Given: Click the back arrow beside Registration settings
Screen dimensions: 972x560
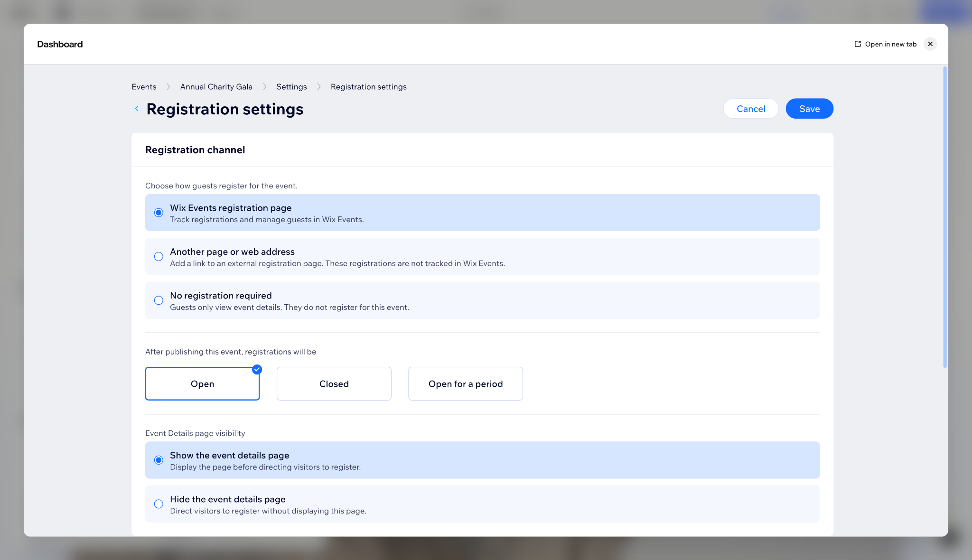Looking at the screenshot, I should (x=137, y=109).
